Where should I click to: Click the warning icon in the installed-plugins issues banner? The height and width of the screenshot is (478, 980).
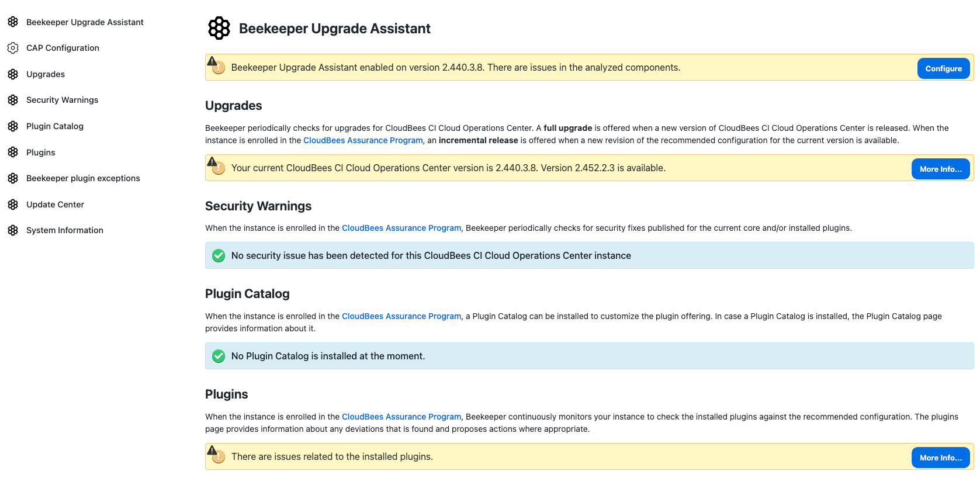pos(216,455)
